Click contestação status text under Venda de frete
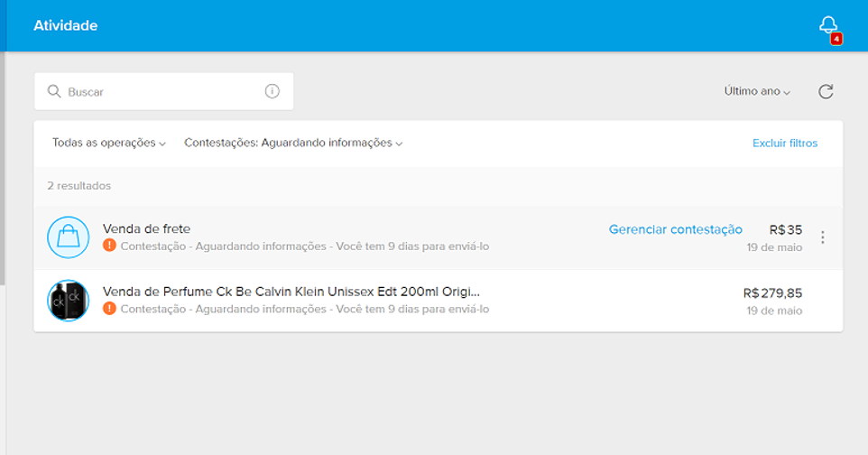This screenshot has height=455, width=868. click(304, 246)
